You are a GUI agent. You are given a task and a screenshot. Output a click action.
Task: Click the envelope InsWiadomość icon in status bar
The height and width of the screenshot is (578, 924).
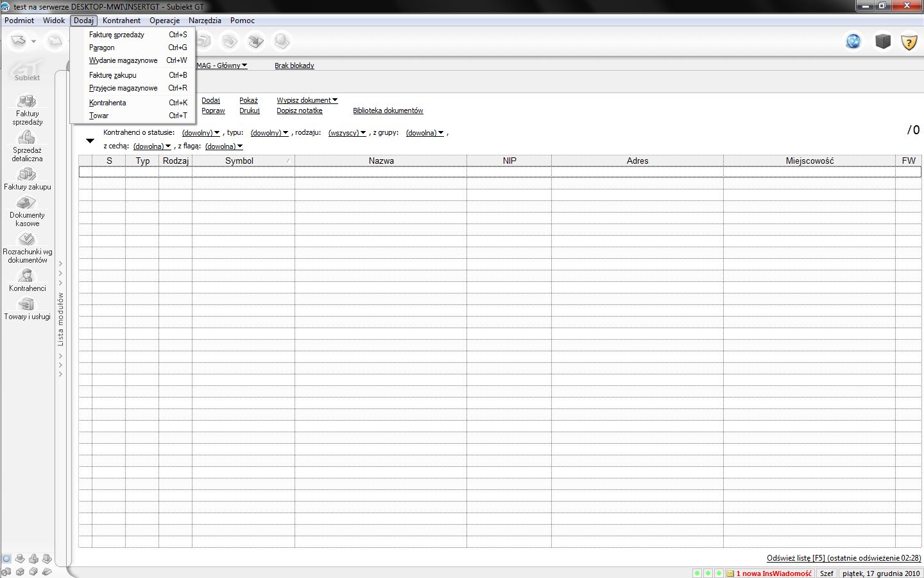730,574
